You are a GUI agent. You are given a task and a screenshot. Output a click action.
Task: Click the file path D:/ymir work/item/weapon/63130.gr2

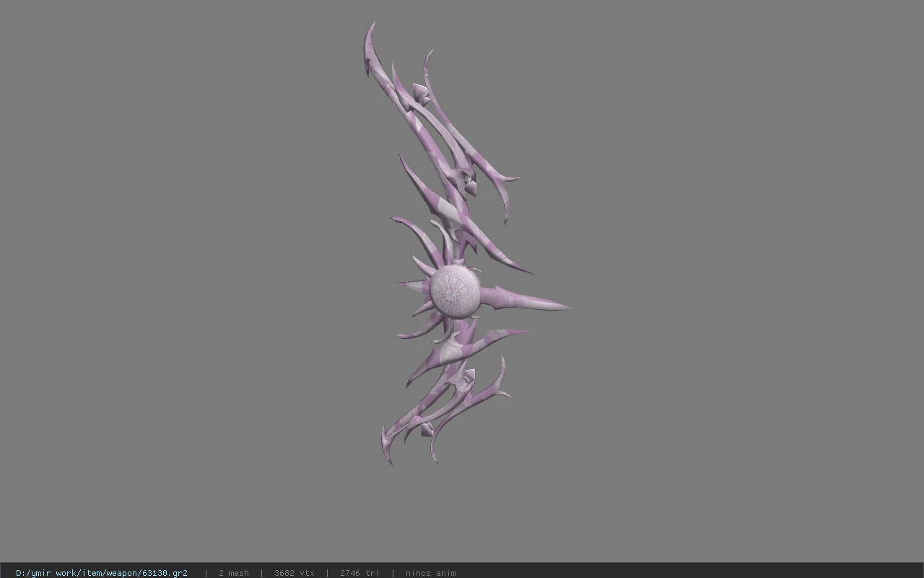click(102, 573)
